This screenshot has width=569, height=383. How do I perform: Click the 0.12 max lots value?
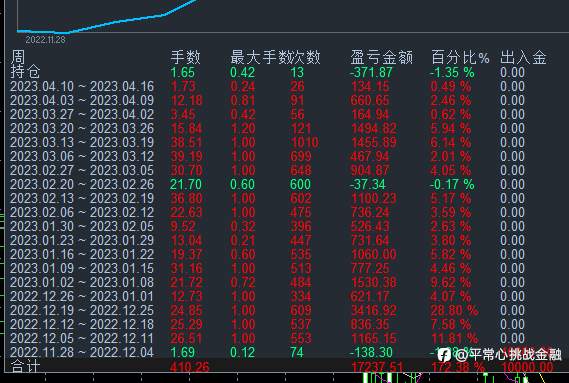click(243, 353)
